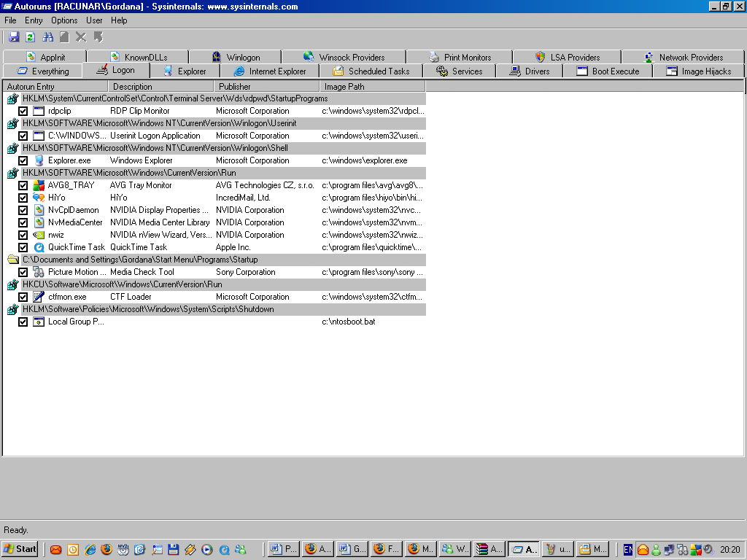Select the c:\ntosboot.bat image path
Screen dimensions: 747x560
(x=349, y=322)
